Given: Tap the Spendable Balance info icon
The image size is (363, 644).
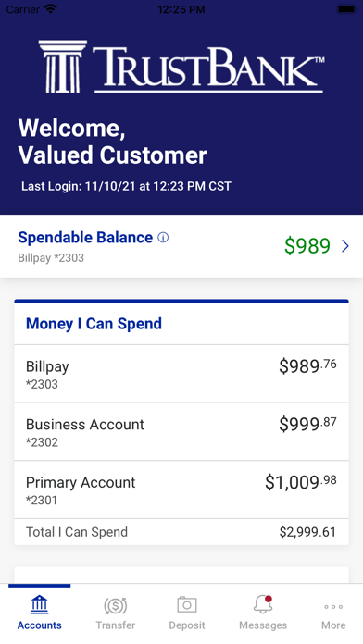Looking at the screenshot, I should (x=163, y=238).
